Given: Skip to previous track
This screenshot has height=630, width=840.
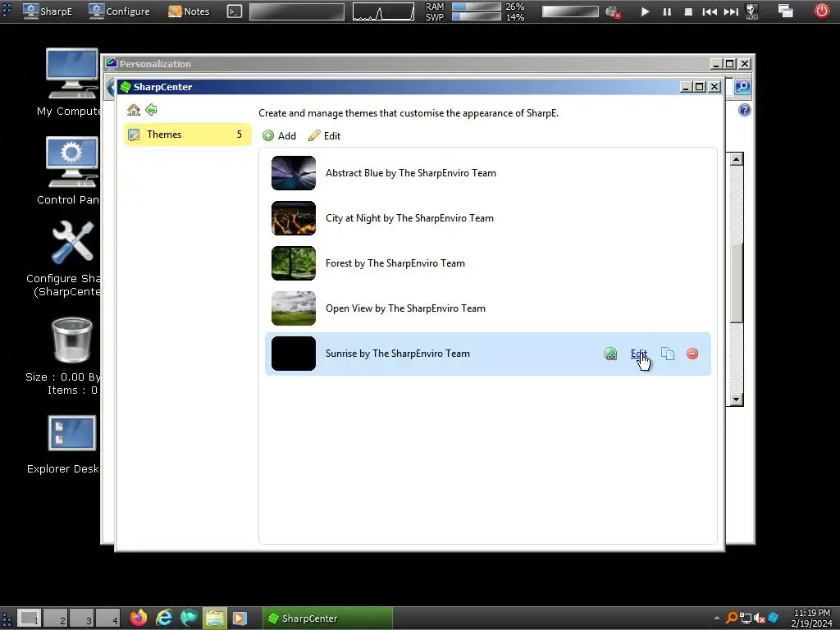Looking at the screenshot, I should 710,11.
